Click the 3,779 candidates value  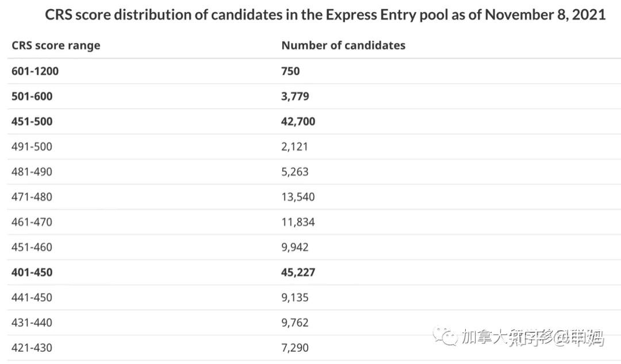(x=295, y=97)
